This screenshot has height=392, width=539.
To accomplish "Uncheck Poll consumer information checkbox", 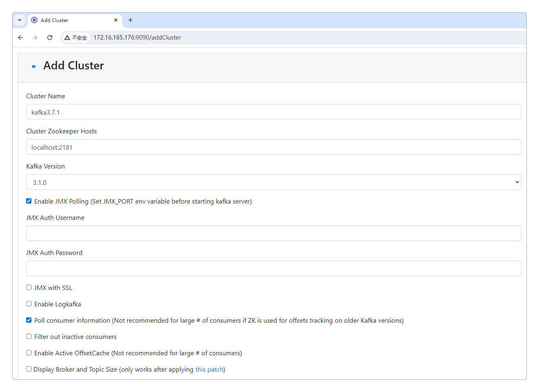I will [x=29, y=320].
